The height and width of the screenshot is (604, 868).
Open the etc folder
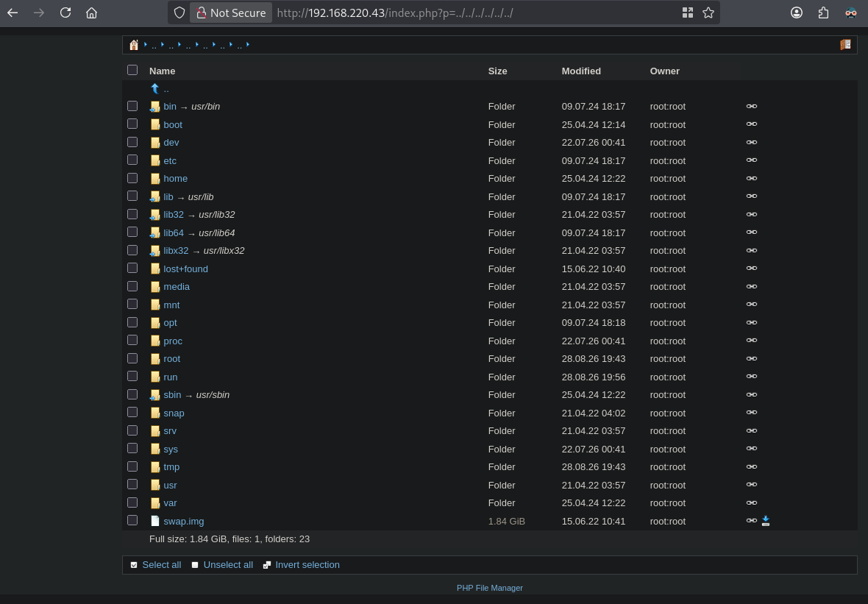[170, 160]
